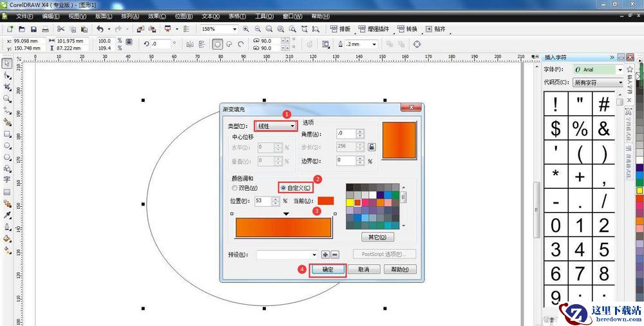Open the 工具 menu
The height and width of the screenshot is (326, 644).
coord(264,17)
